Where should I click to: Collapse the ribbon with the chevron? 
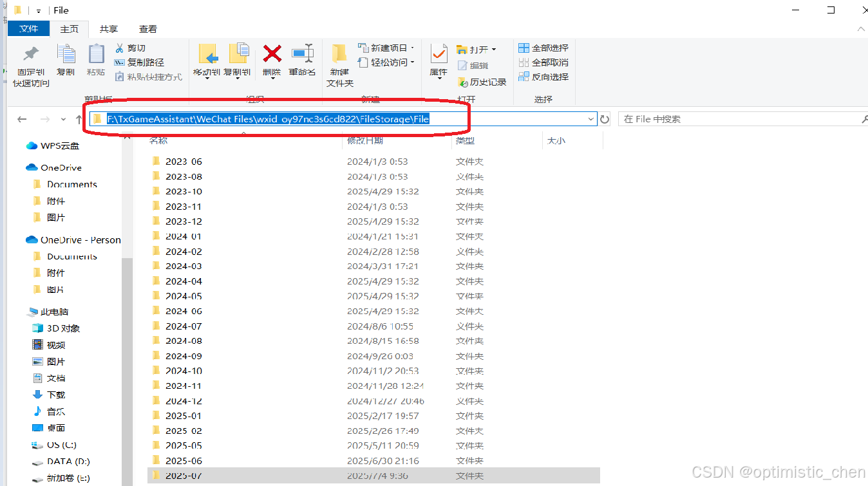tap(861, 29)
